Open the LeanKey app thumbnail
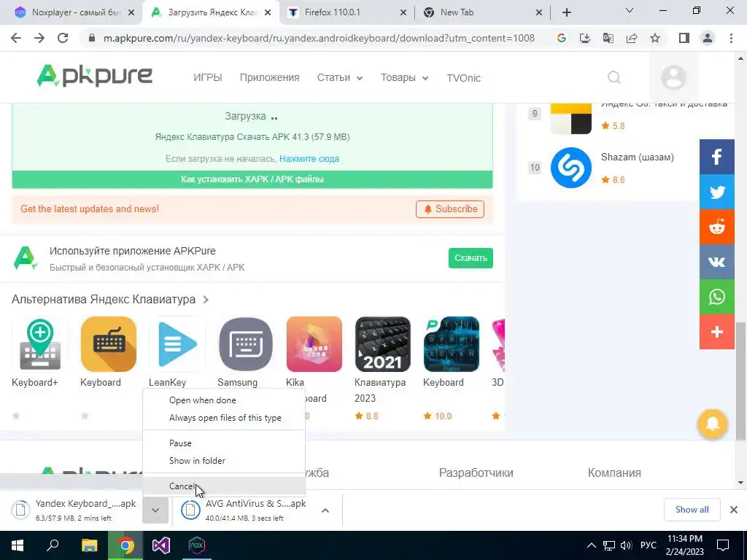This screenshot has width=747, height=560. coord(177,344)
